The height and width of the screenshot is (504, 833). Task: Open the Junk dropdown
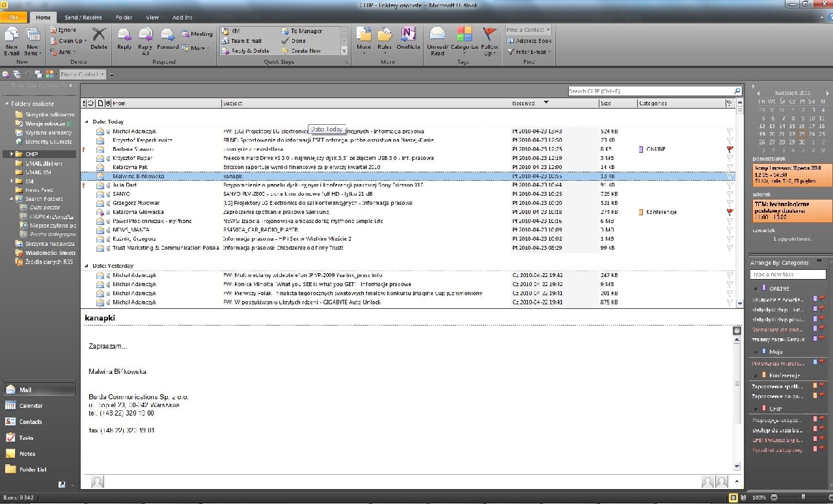pyautogui.click(x=62, y=51)
